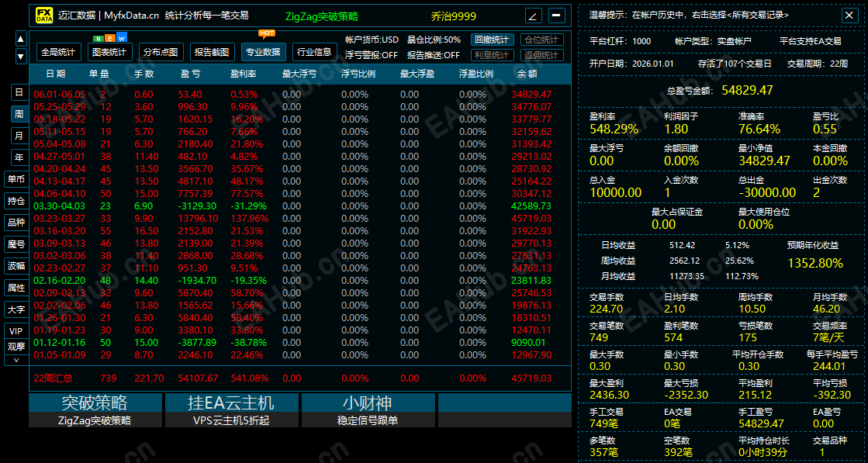
Task: Select the 波幅 sidebar button
Action: (x=16, y=266)
